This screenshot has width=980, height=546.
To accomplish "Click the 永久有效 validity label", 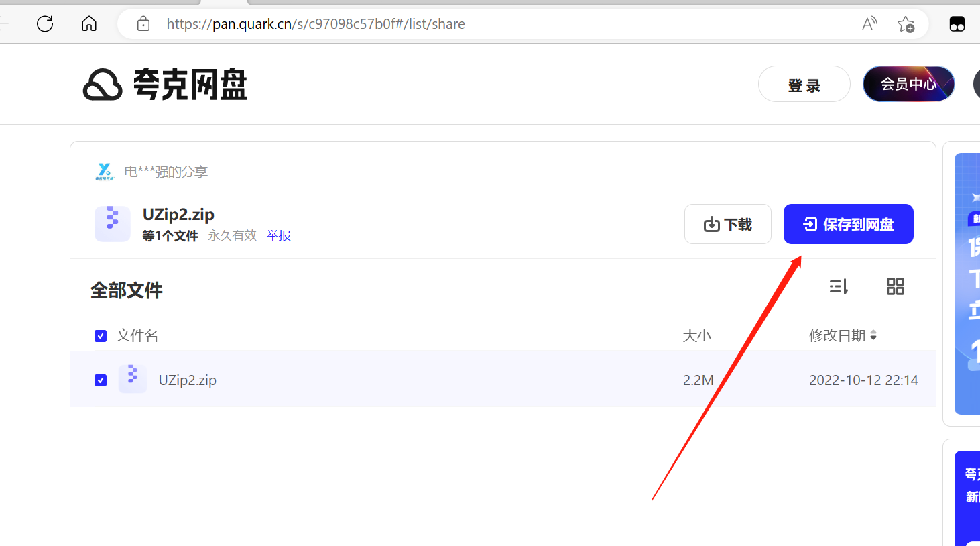I will coord(232,235).
